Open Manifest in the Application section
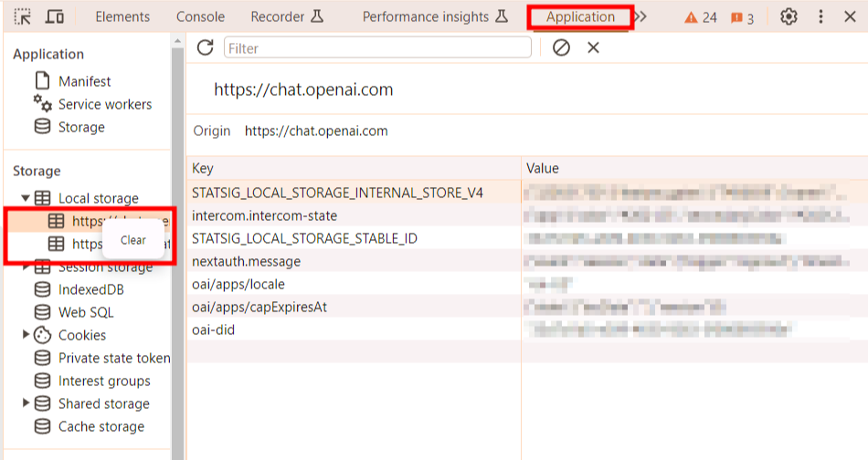The height and width of the screenshot is (460, 868). [x=85, y=81]
